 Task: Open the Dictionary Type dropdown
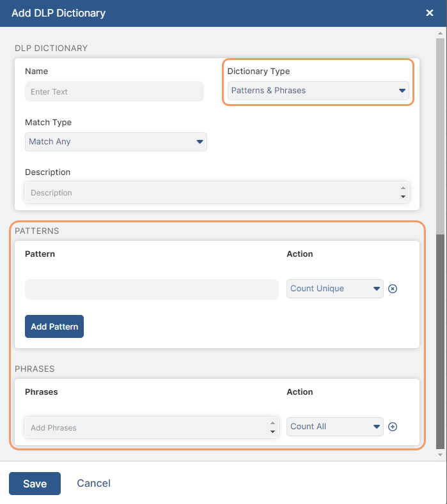pos(318,91)
